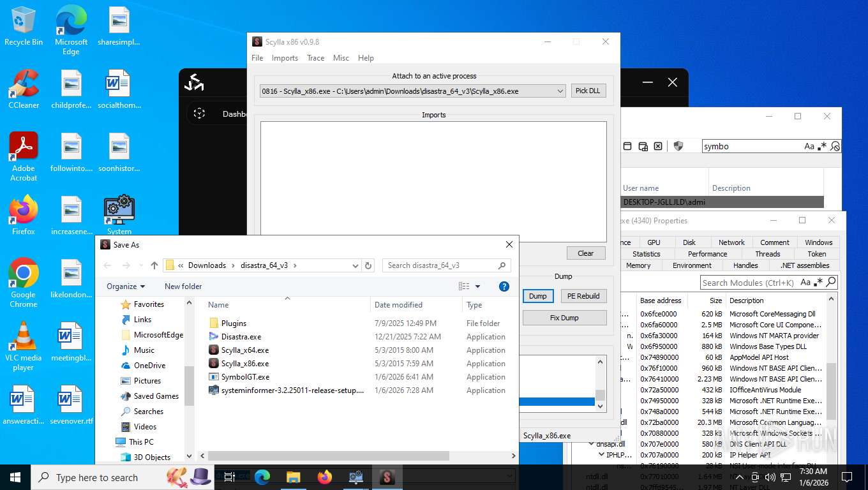
Task: Open Save As dialog help
Action: [504, 286]
